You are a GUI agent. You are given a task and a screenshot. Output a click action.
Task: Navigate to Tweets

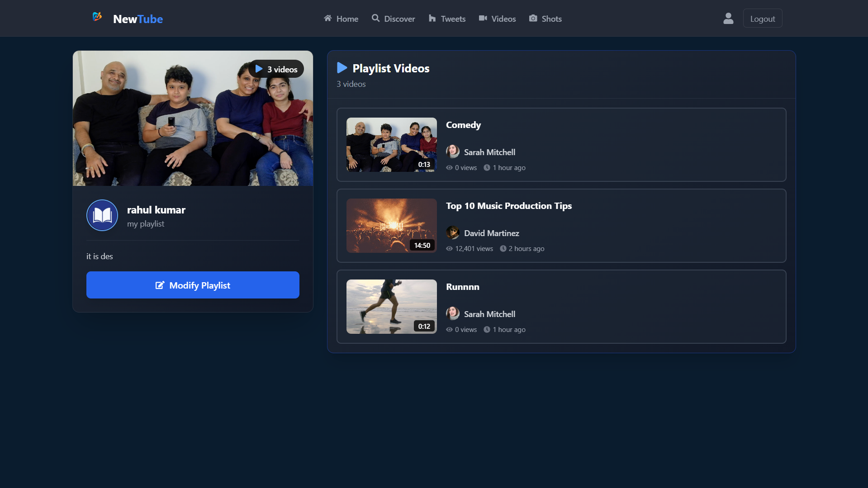pos(447,19)
